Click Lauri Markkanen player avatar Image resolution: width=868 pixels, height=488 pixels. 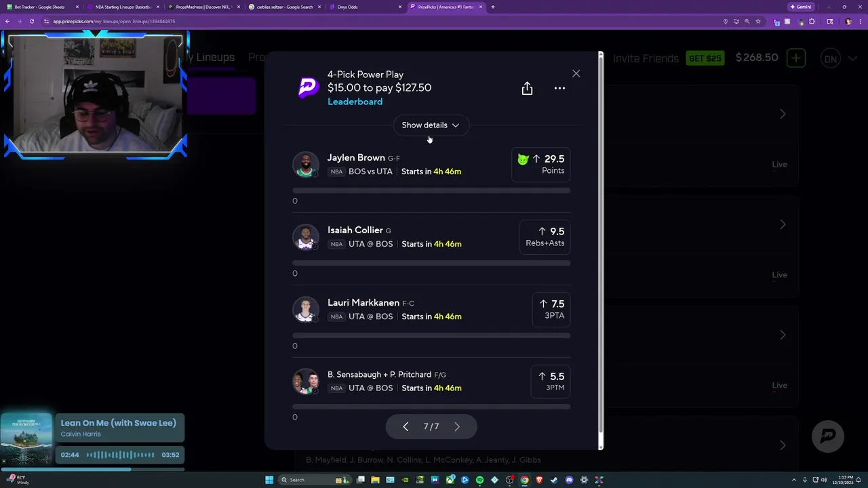coord(305,310)
